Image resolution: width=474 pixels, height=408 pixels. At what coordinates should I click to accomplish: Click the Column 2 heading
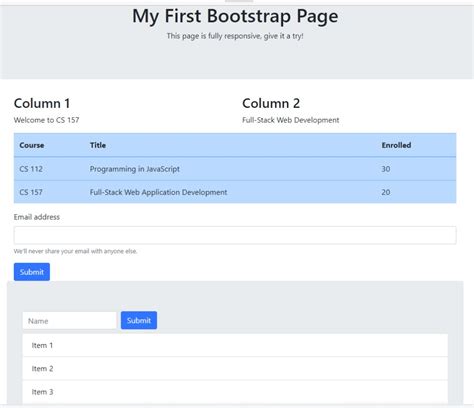(271, 103)
